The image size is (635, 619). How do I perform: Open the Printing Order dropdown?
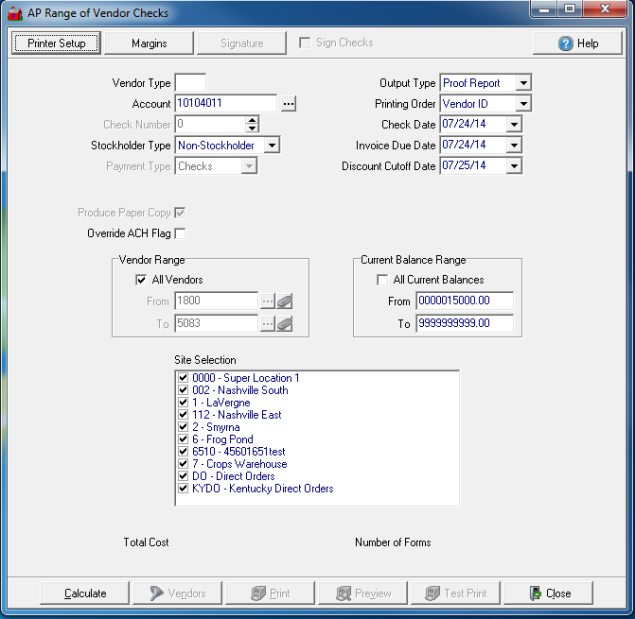(524, 104)
